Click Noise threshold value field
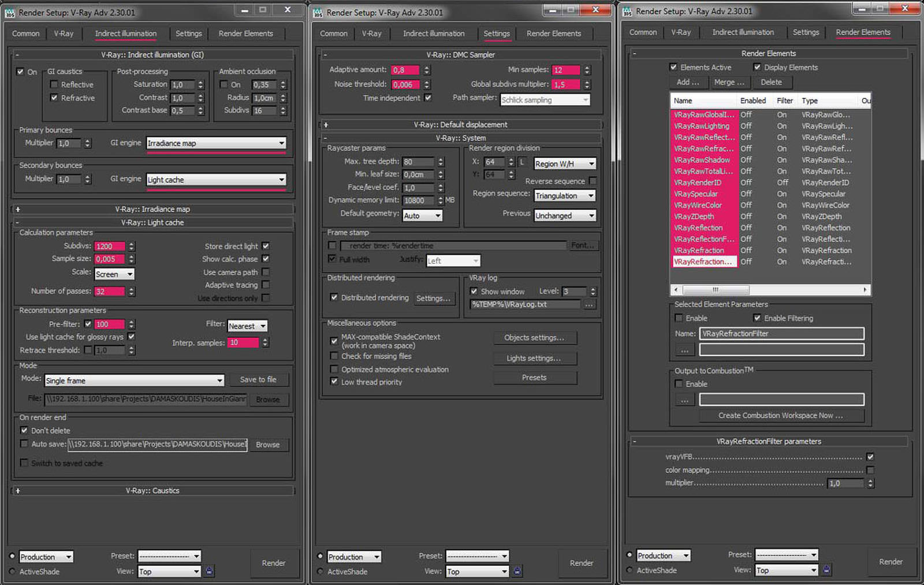Image resolution: width=924 pixels, height=585 pixels. (407, 84)
